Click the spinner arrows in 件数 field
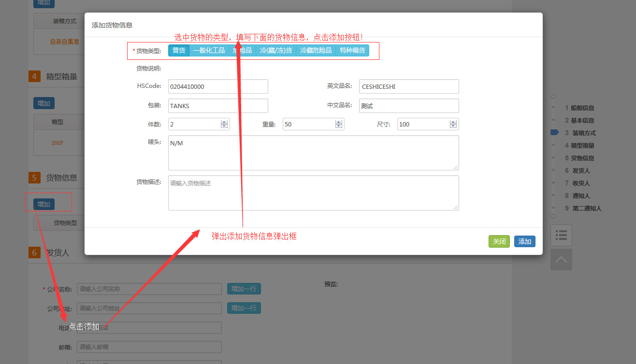Image resolution: width=636 pixels, height=364 pixels. (x=224, y=124)
